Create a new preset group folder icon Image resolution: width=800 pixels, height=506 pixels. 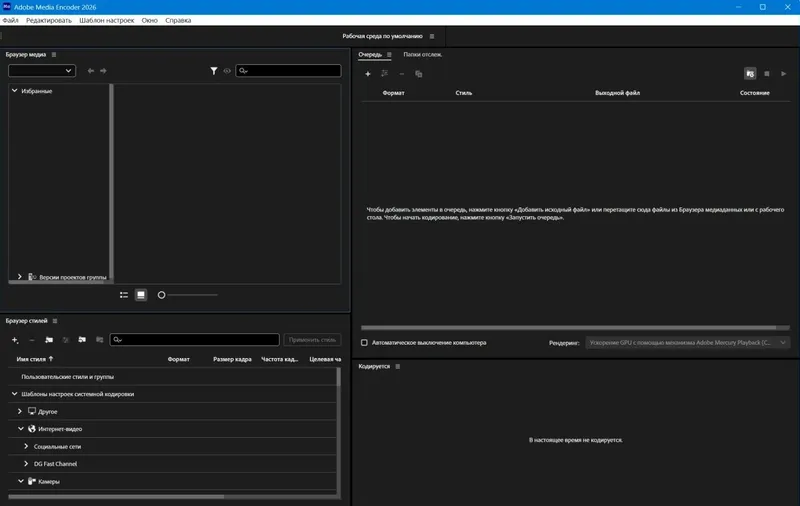tap(49, 340)
